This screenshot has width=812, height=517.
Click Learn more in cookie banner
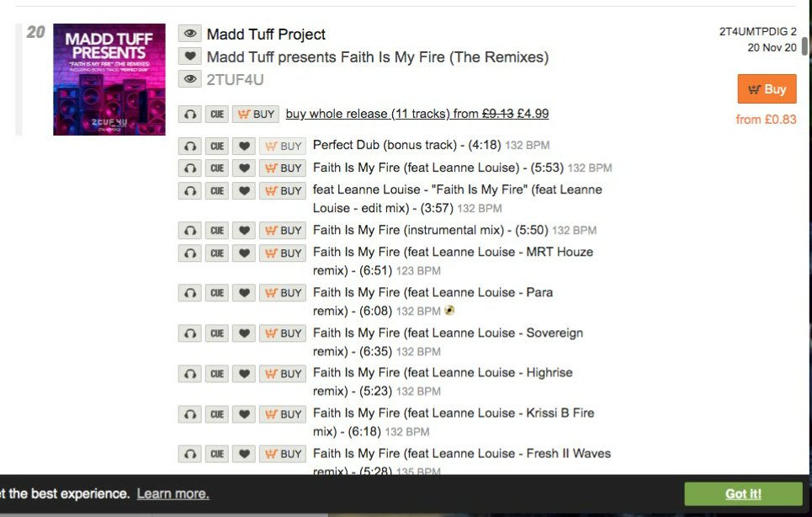(173, 493)
